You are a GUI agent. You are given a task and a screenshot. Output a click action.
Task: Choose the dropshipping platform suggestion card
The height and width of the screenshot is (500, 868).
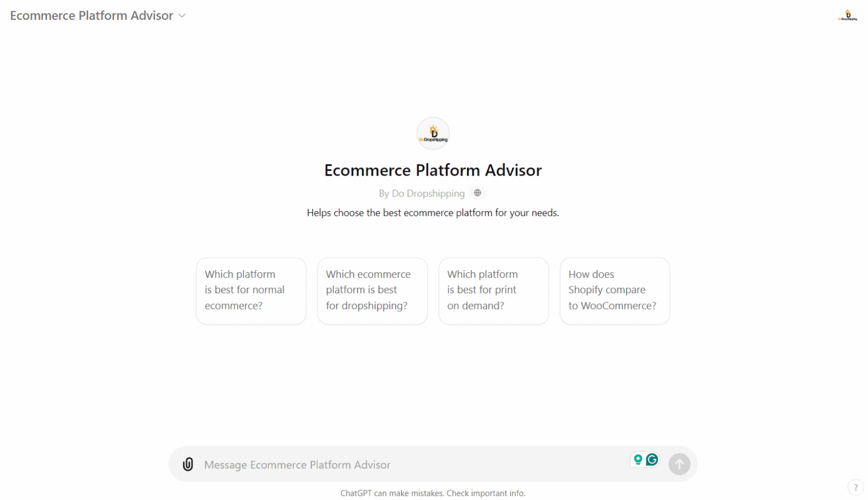tap(372, 290)
